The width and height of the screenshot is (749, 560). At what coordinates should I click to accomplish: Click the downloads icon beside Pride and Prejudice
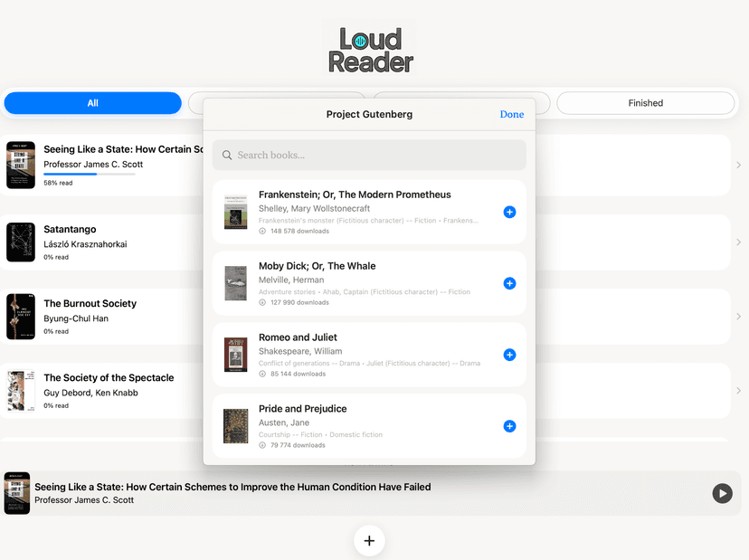pyautogui.click(x=263, y=444)
